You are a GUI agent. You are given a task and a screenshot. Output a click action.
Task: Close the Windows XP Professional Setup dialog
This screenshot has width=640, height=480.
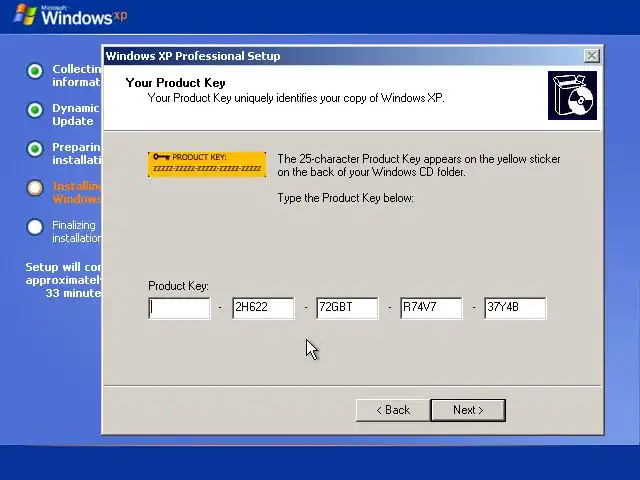click(591, 56)
